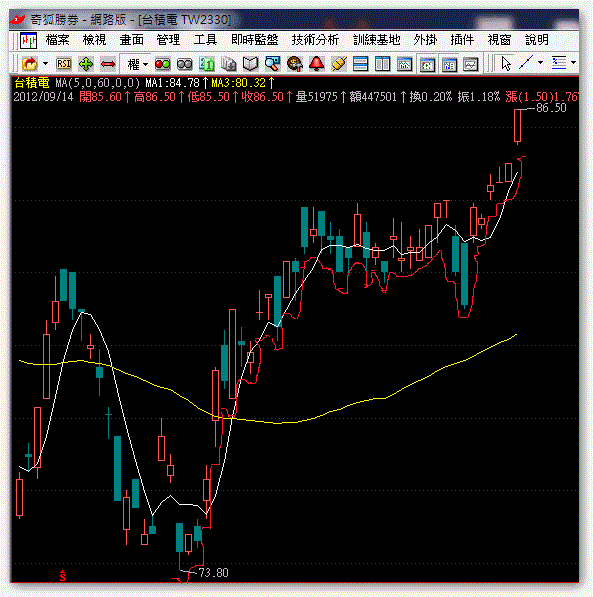The image size is (593, 597).
Task: Open the 檔案 menu
Action: [x=58, y=40]
